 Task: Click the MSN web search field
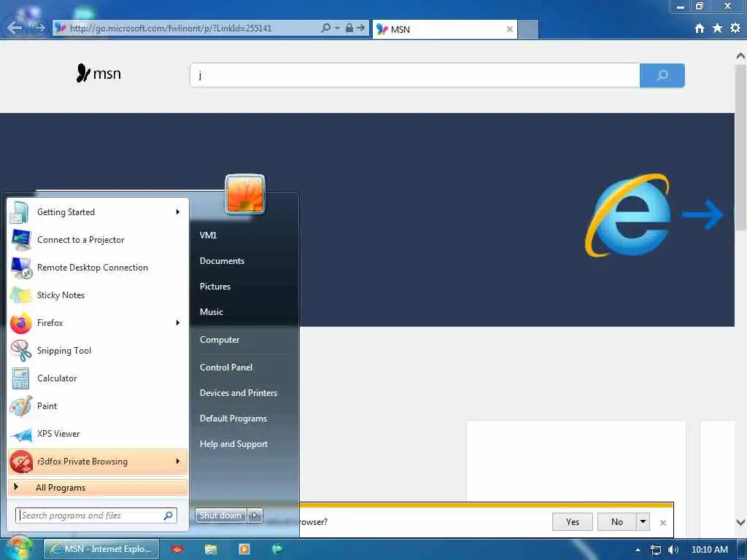[x=414, y=75]
